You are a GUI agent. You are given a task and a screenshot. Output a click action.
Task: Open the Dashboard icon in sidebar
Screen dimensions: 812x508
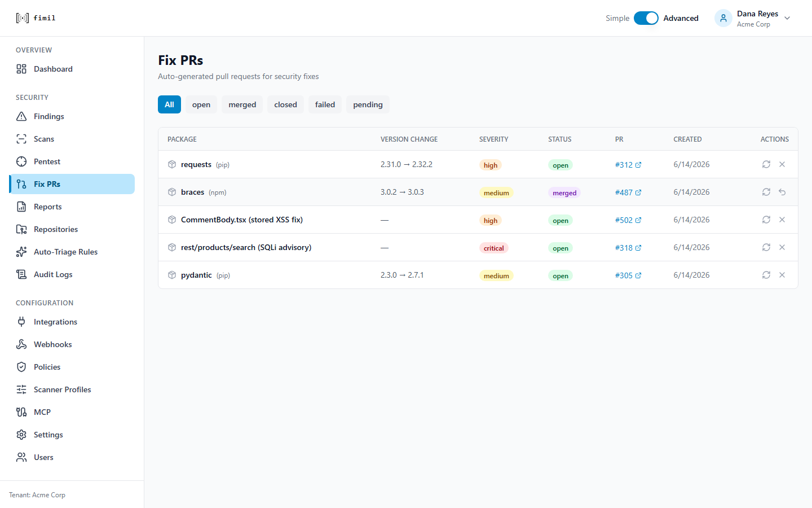click(21, 69)
